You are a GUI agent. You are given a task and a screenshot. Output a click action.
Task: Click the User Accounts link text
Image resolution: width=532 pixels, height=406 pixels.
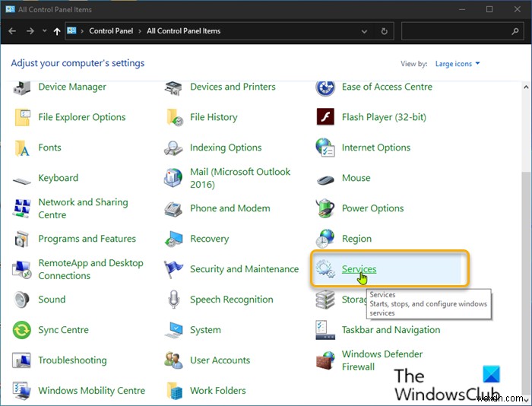coord(220,360)
